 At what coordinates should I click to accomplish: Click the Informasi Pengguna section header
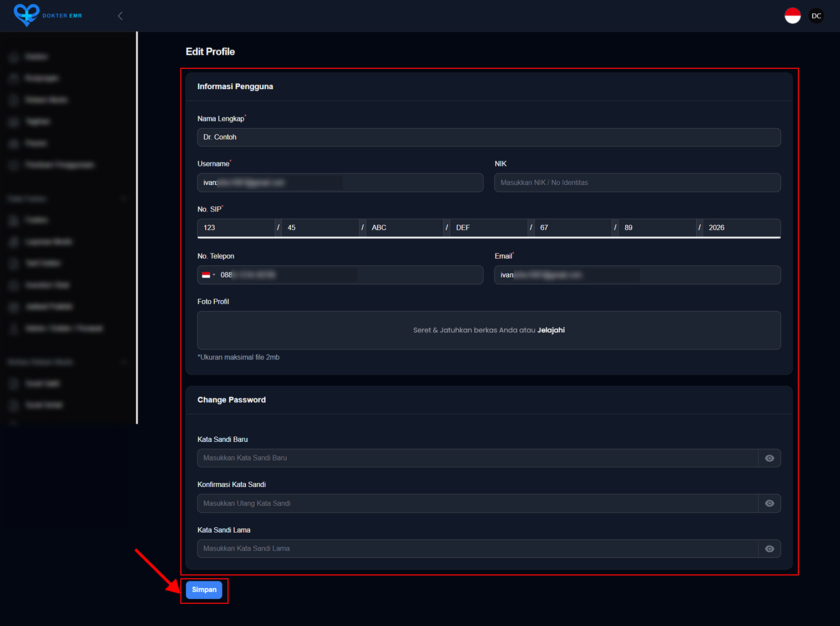coord(235,87)
